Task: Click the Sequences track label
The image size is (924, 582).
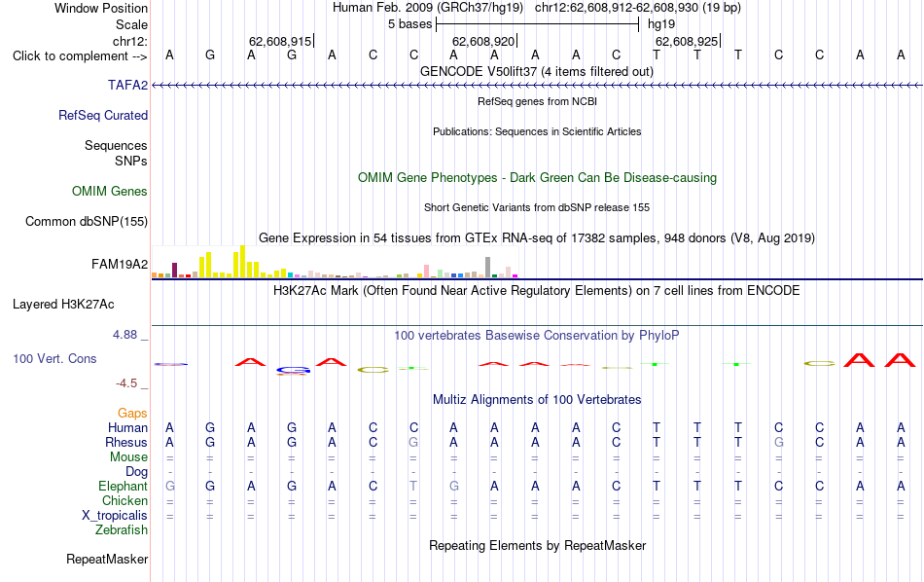Action: [x=116, y=145]
